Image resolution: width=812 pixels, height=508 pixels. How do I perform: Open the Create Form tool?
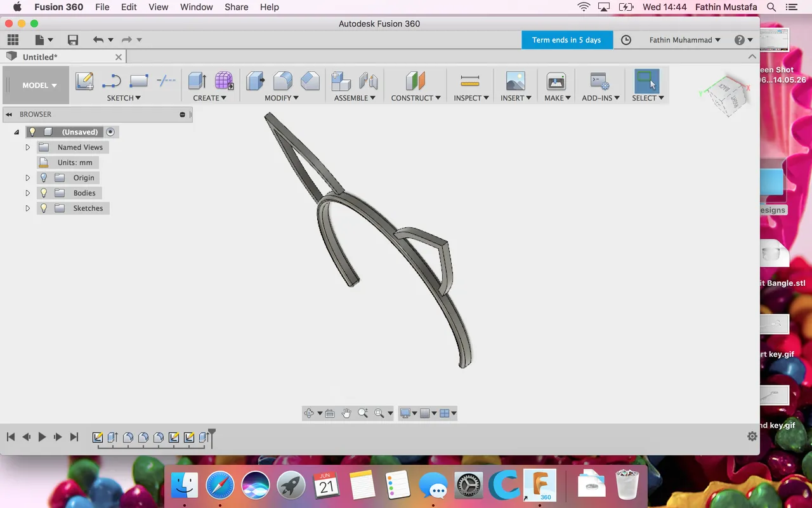224,81
